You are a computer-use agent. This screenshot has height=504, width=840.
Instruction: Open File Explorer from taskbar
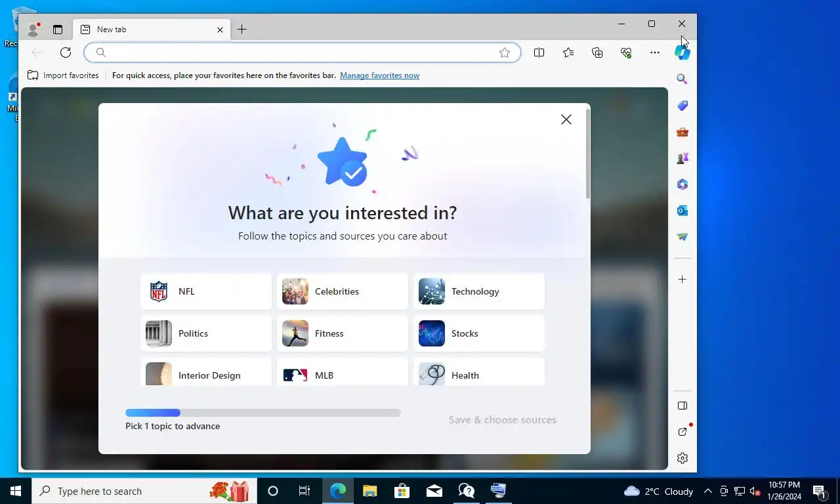pos(370,491)
